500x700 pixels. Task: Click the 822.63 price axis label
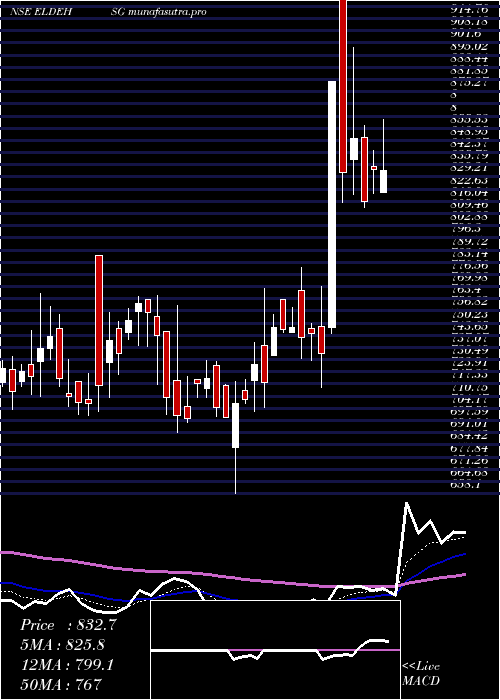[x=467, y=180]
